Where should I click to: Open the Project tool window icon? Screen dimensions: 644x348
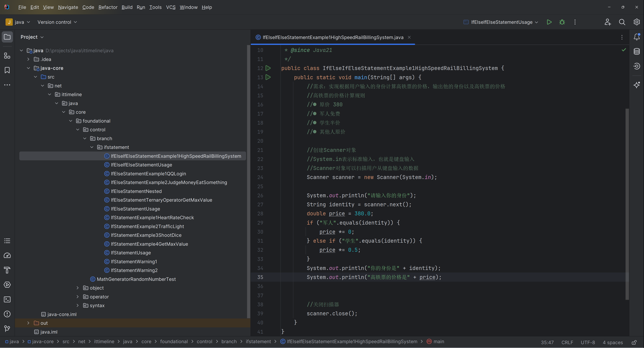click(7, 37)
